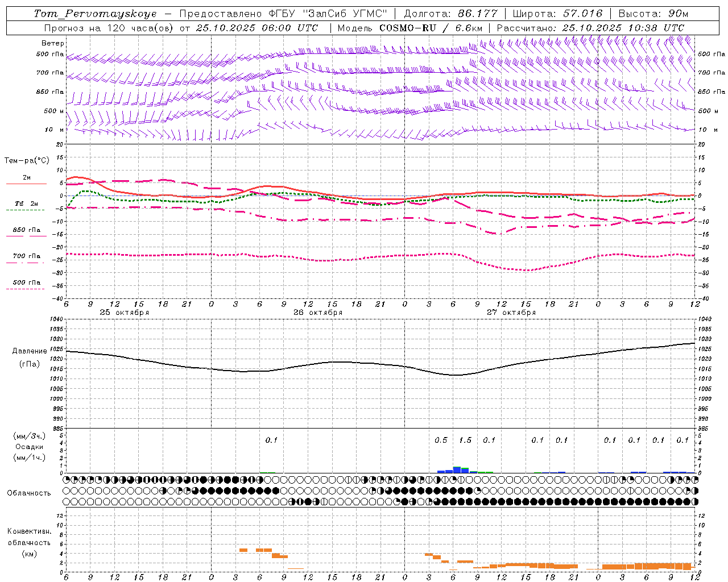Click the 25 октября date label
The height and width of the screenshot is (582, 728).
point(125,313)
